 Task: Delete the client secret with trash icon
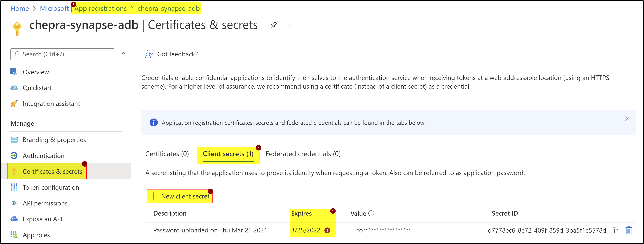(628, 230)
